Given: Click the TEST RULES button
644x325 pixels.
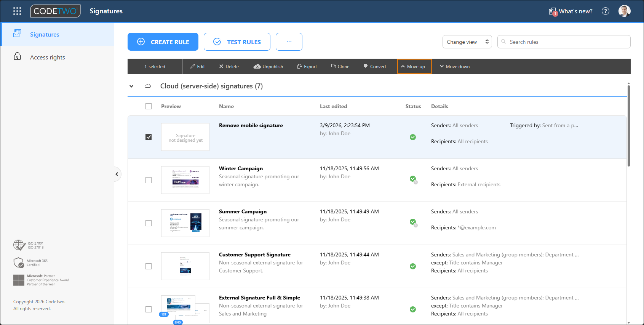Looking at the screenshot, I should [x=237, y=42].
